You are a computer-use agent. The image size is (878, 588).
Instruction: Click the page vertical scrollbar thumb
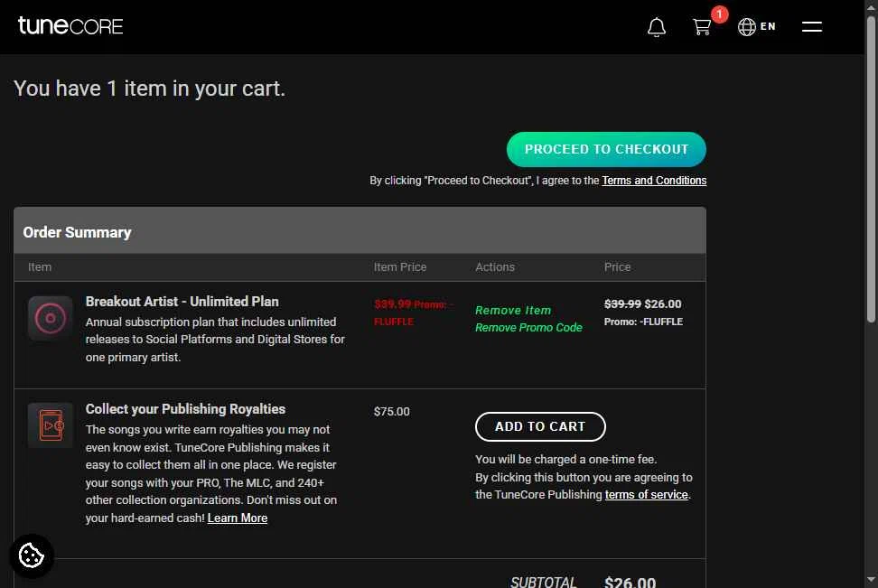[x=871, y=168]
